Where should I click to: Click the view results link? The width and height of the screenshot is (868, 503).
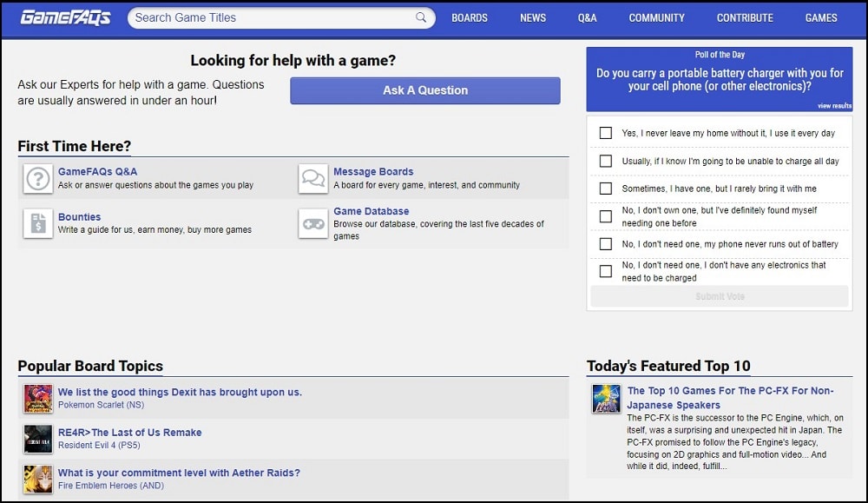pyautogui.click(x=835, y=106)
